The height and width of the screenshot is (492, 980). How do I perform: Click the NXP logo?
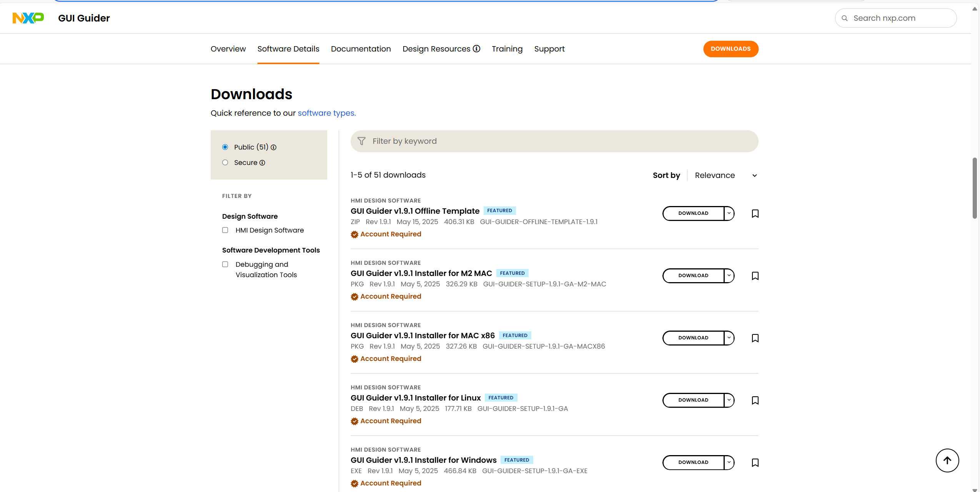coord(28,18)
